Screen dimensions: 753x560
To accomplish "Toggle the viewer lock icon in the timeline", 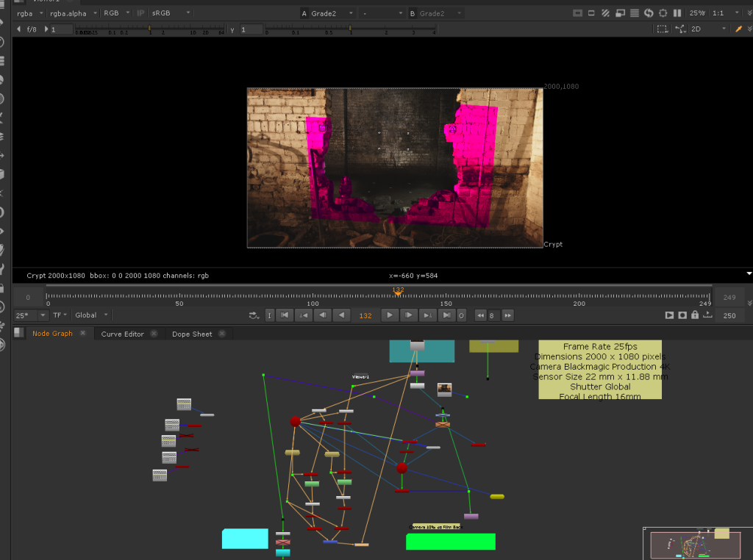I will (695, 315).
